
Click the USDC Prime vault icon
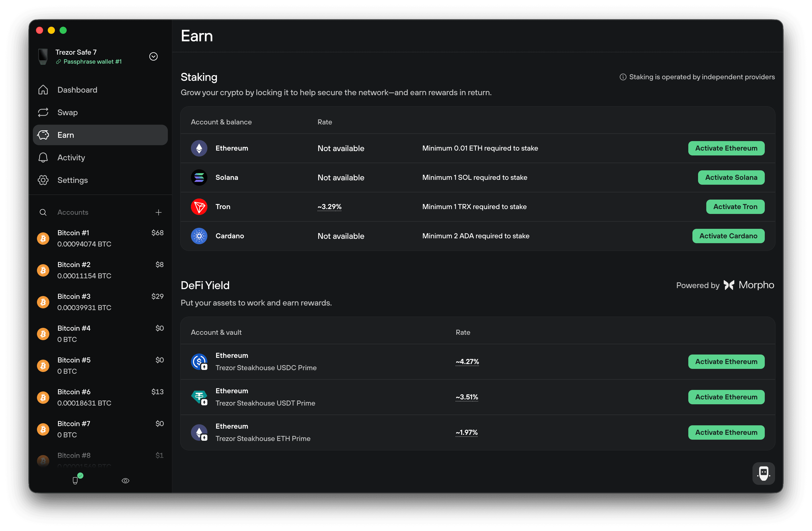(199, 361)
